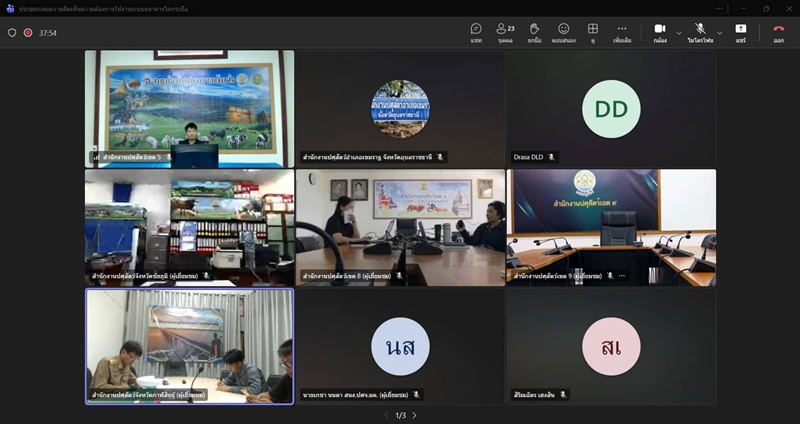Image resolution: width=800 pixels, height=424 pixels.
Task: Show the participants list with 23 people
Action: pos(505,32)
